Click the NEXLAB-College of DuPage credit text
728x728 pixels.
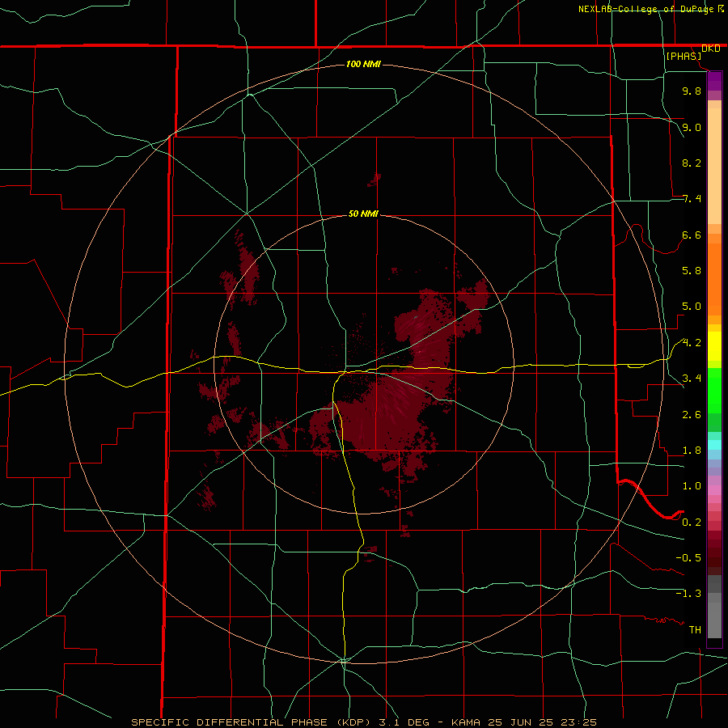[647, 9]
